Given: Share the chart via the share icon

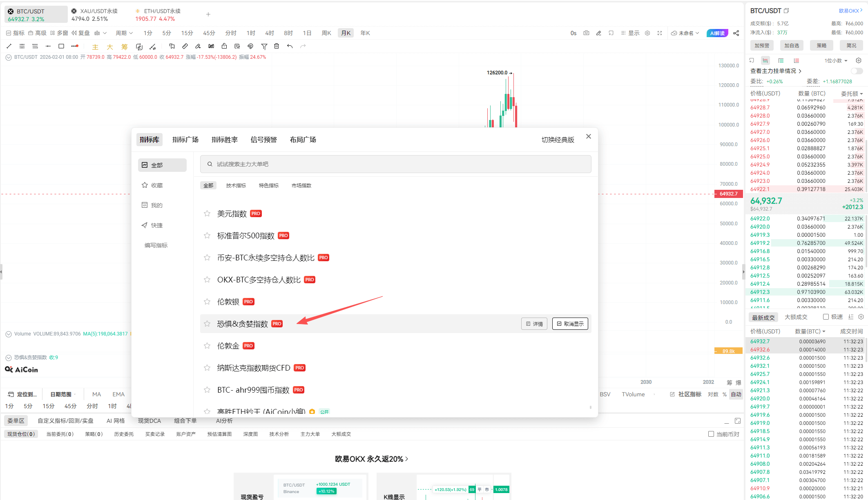Looking at the screenshot, I should [x=736, y=33].
